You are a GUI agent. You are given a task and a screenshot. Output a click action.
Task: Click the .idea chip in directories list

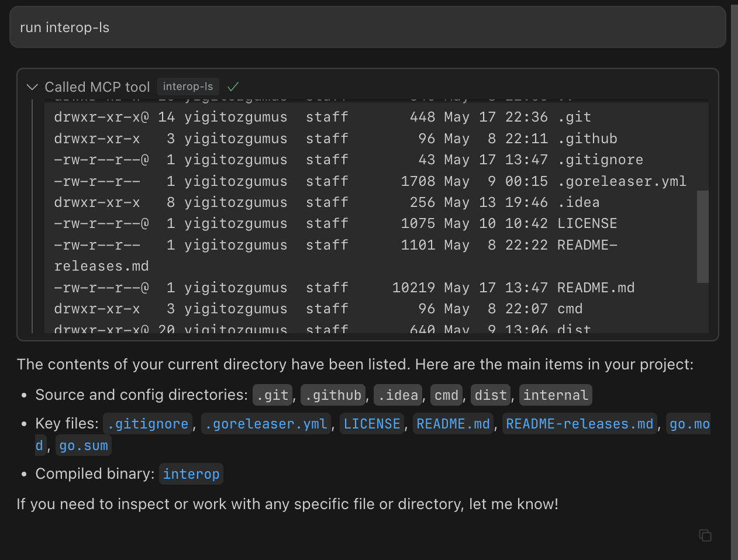398,395
